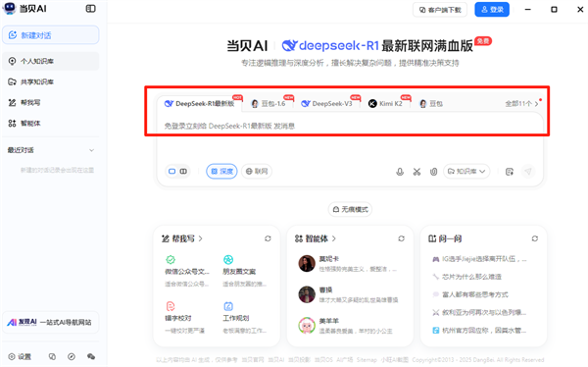Expand the 智能体 card header arrow
Image resolution: width=588 pixels, height=367 pixels.
[x=334, y=238]
